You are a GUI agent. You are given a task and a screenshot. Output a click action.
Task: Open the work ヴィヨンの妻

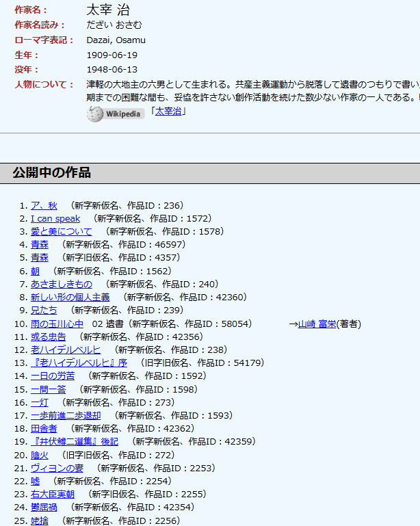pyautogui.click(x=57, y=468)
